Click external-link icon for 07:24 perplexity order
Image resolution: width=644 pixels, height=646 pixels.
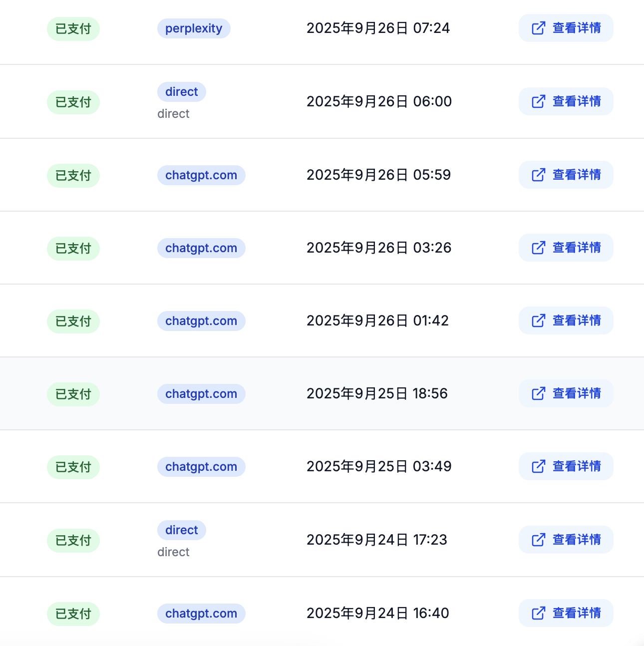pyautogui.click(x=538, y=28)
